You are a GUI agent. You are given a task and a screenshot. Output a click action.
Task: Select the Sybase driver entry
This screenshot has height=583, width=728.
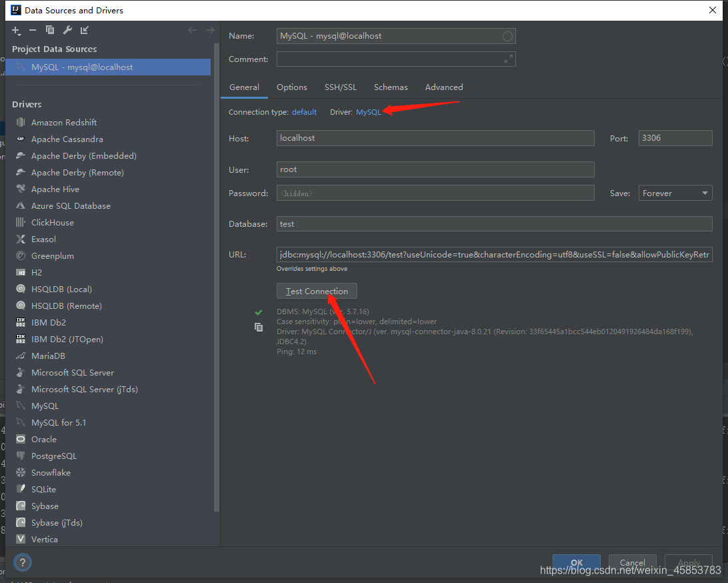(x=45, y=506)
